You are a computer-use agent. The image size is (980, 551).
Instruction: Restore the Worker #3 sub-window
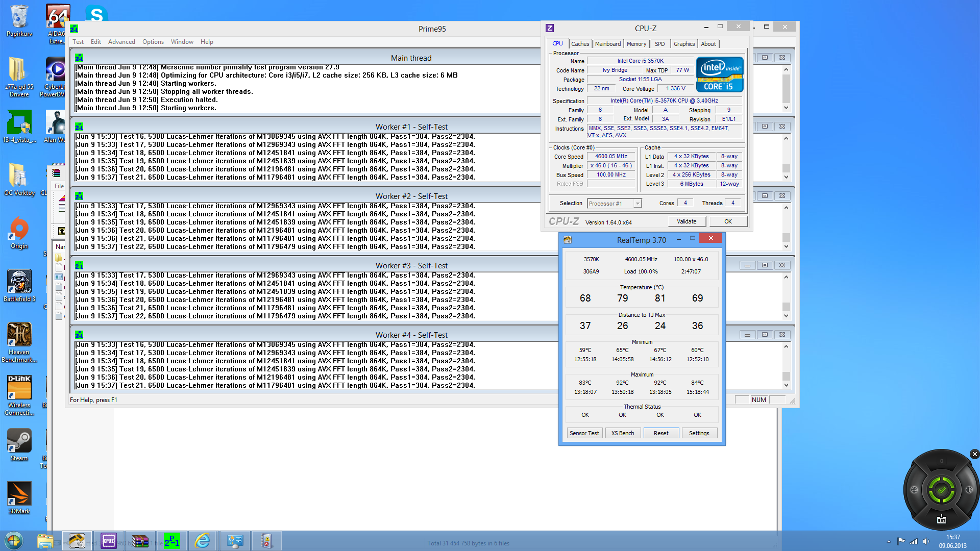(765, 265)
